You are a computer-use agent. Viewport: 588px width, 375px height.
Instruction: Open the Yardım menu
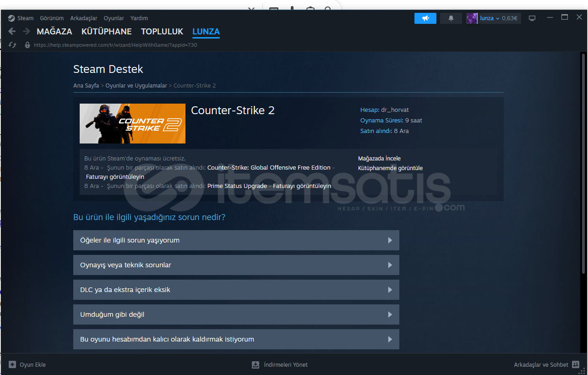pyautogui.click(x=139, y=18)
